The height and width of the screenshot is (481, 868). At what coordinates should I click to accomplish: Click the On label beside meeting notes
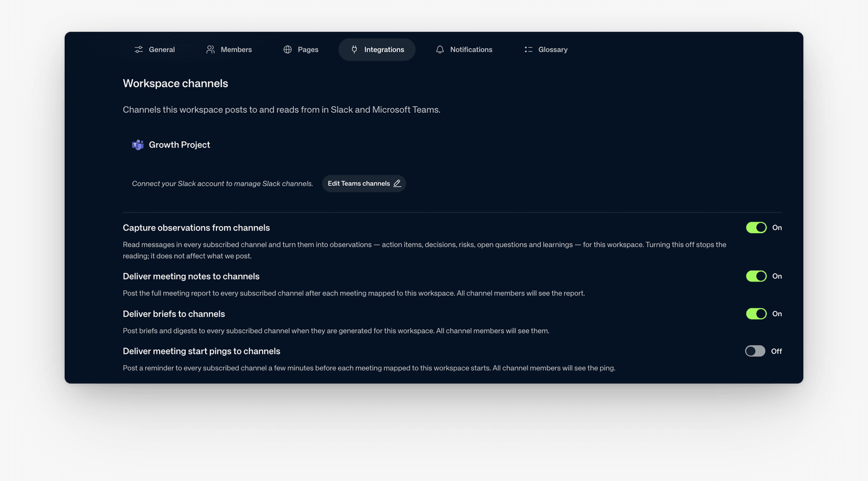777,276
